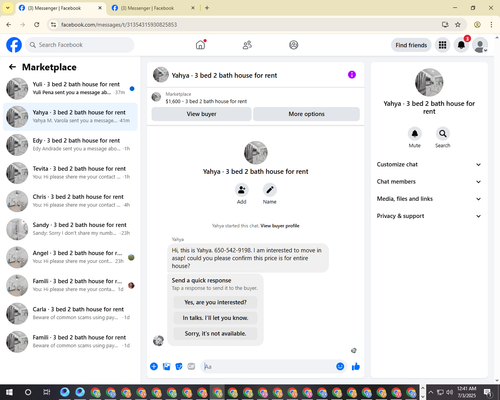Click the Name pencil edit icon

270,190
